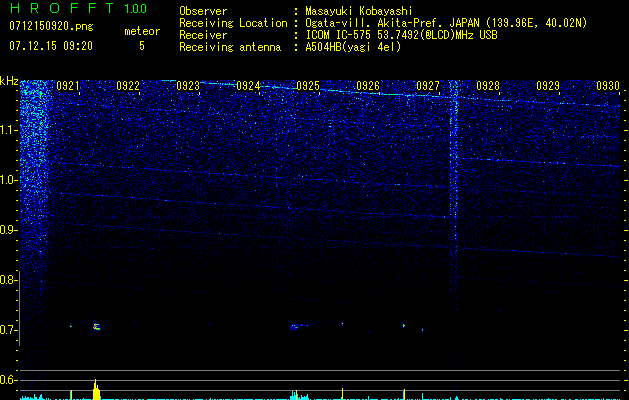Click the 1.0 kHz axis label
Screen dimensions: 629x400
8,180
